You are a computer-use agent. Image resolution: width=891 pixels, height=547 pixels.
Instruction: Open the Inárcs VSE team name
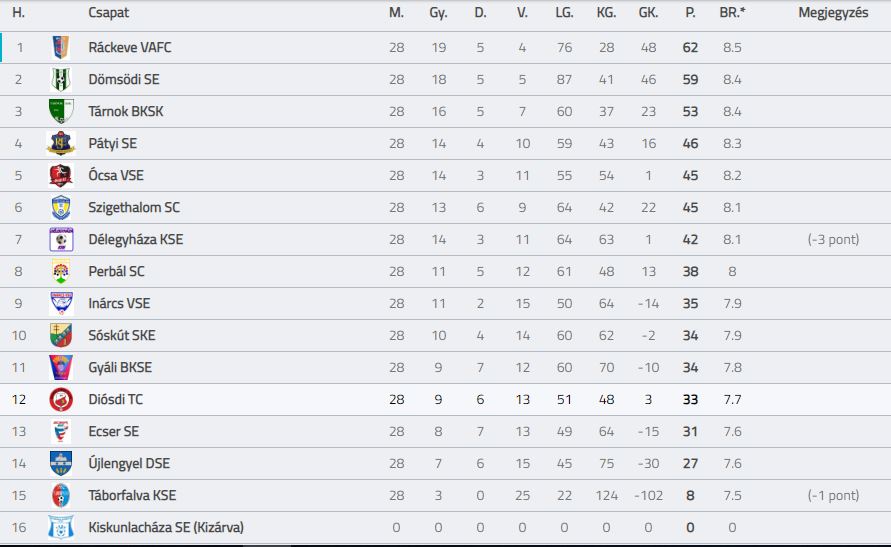point(119,303)
